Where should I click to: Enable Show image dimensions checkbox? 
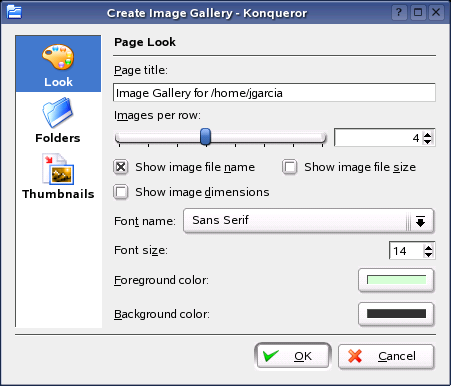pos(121,192)
